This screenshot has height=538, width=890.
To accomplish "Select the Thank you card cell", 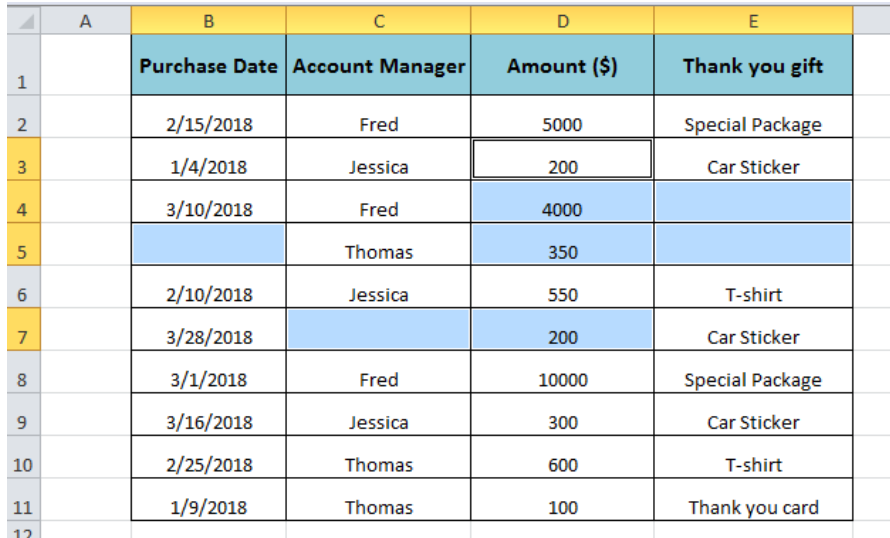I will click(753, 499).
